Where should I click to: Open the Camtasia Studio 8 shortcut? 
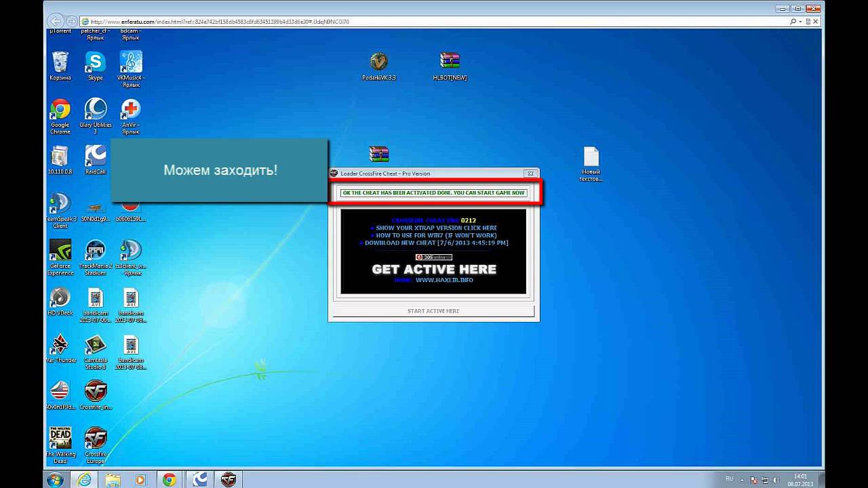(96, 352)
